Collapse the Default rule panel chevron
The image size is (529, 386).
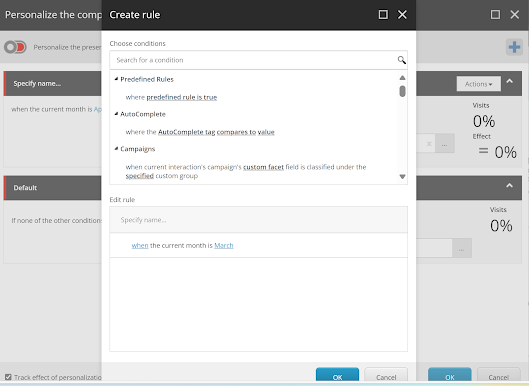click(509, 185)
